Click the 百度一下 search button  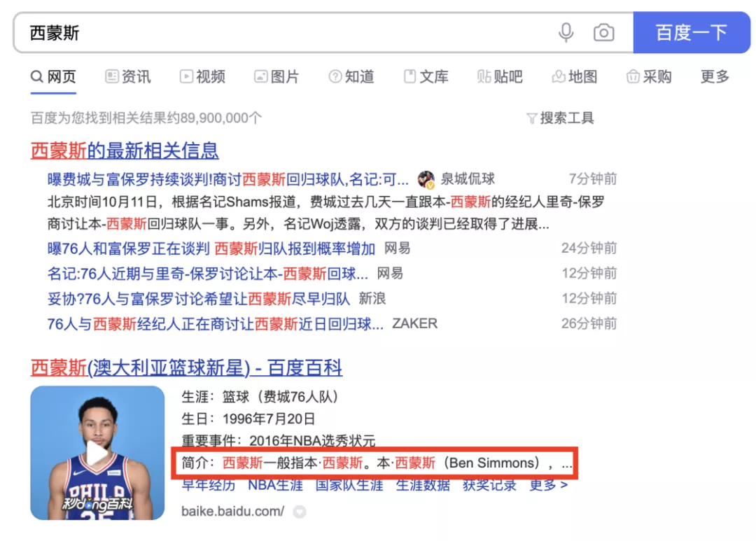(x=692, y=33)
